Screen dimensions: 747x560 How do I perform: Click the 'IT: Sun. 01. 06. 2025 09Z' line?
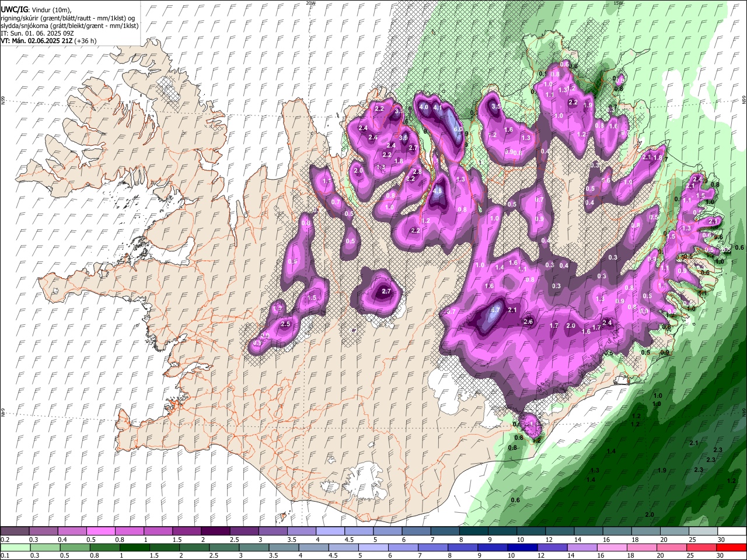[37, 33]
